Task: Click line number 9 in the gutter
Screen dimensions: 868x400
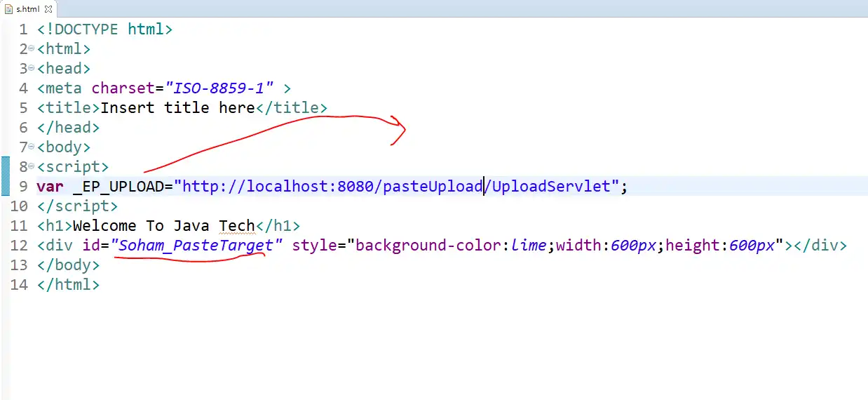Action: tap(23, 187)
